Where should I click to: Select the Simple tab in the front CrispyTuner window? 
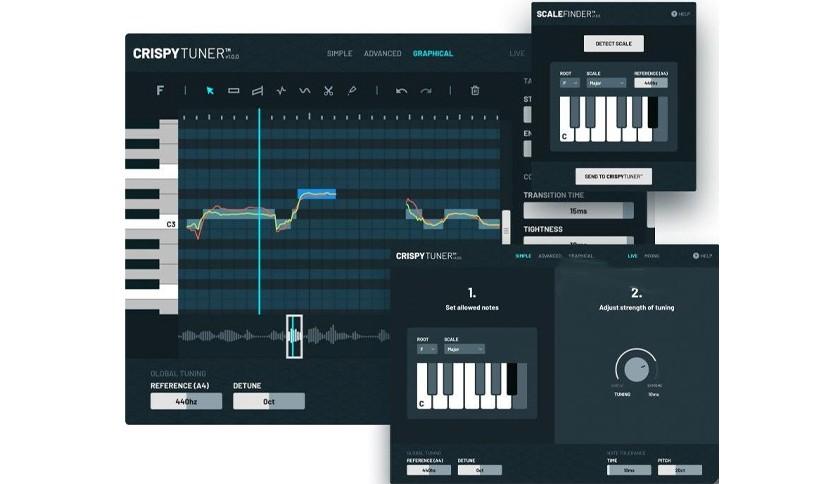[x=523, y=256]
